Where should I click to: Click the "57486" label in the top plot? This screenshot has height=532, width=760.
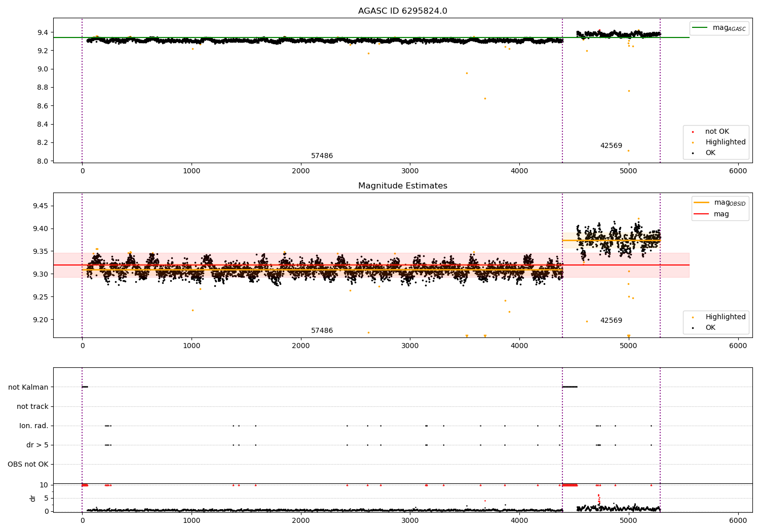(x=322, y=156)
